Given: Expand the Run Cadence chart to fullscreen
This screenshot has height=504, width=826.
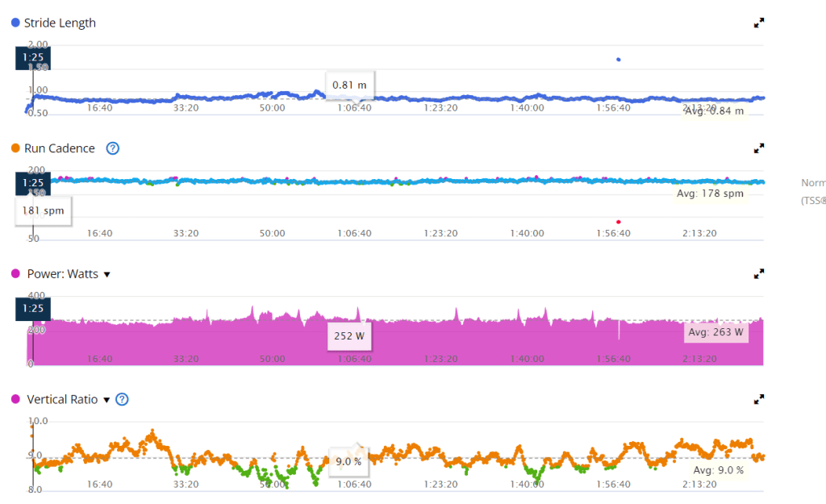Looking at the screenshot, I should point(758,148).
